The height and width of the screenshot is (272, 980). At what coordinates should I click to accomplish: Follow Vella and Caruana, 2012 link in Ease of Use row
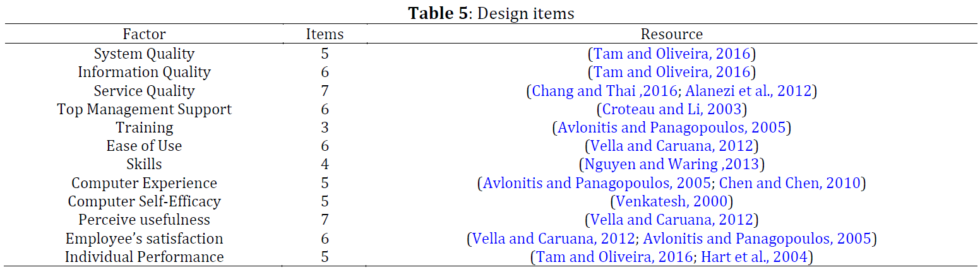(x=672, y=146)
